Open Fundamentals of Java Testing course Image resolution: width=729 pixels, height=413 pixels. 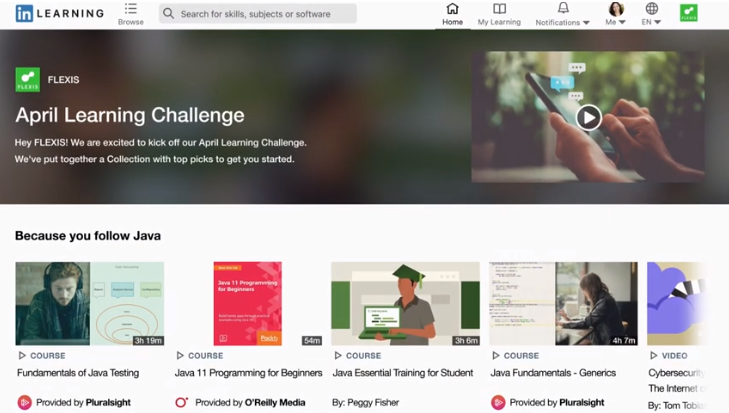(78, 373)
